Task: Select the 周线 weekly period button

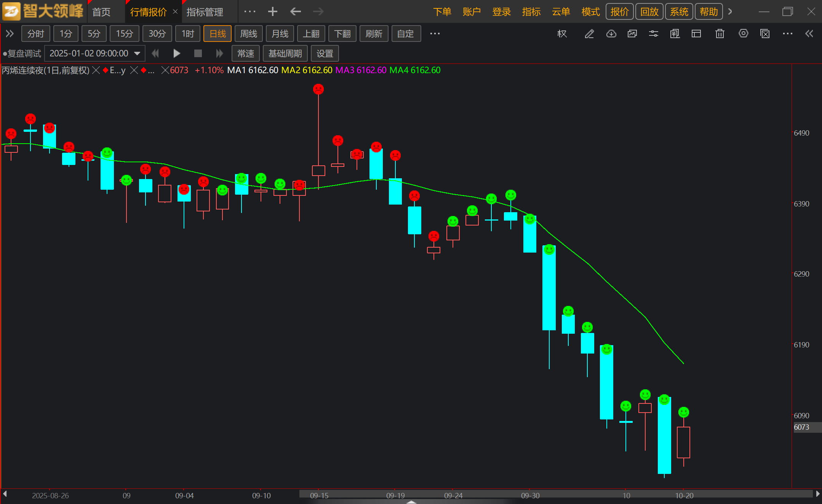Action: click(x=248, y=34)
